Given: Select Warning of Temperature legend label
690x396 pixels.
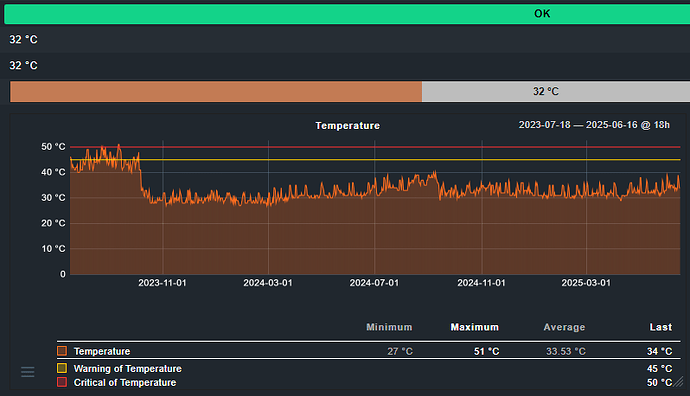Looking at the screenshot, I should [x=128, y=368].
